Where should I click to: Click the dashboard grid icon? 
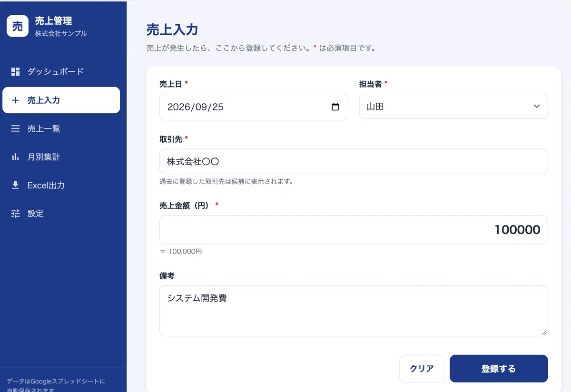(15, 72)
